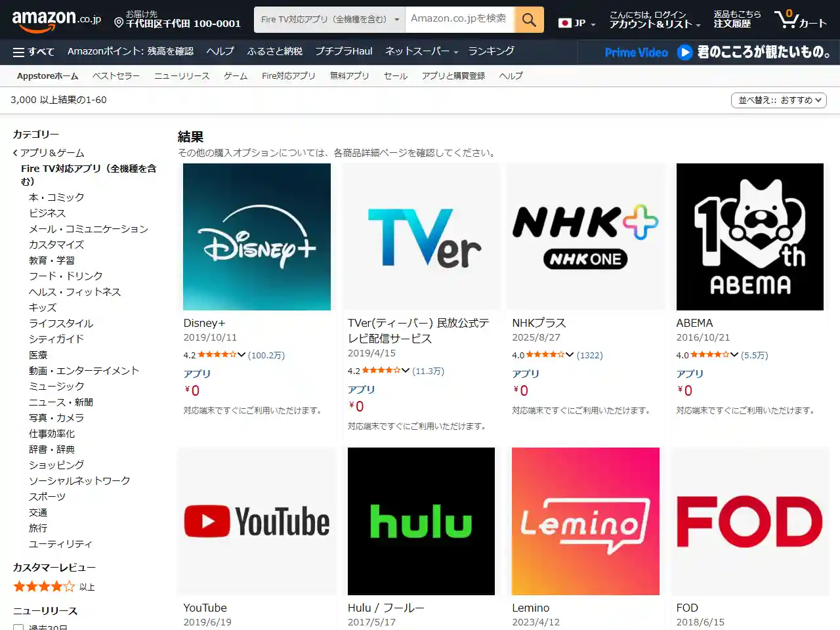840x630 pixels.
Task: Select the スポーツ category
Action: [47, 497]
